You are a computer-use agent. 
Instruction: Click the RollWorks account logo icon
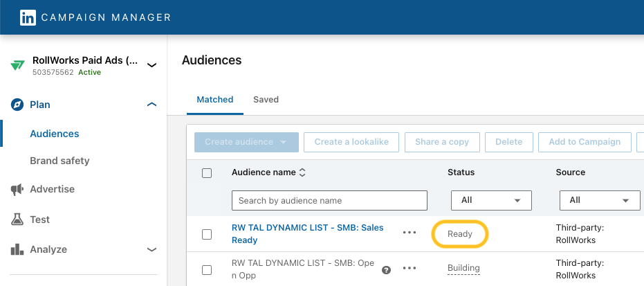click(17, 65)
